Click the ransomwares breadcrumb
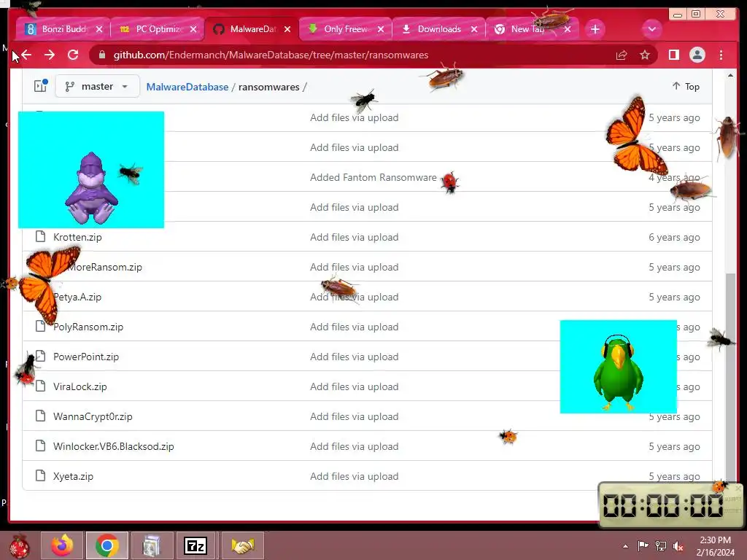 (x=268, y=87)
